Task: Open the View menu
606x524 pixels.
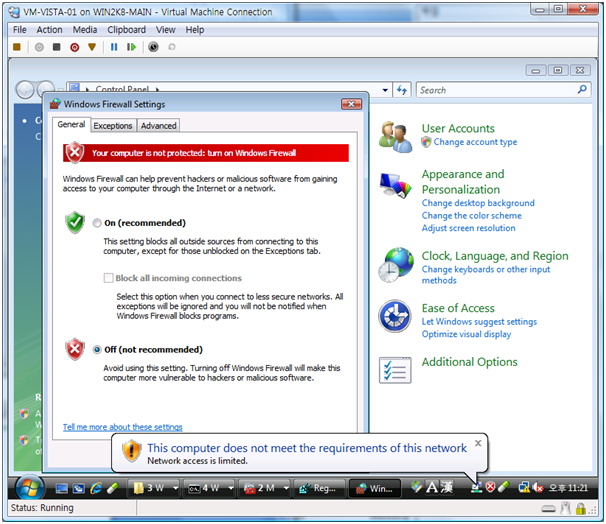Action: 165,30
